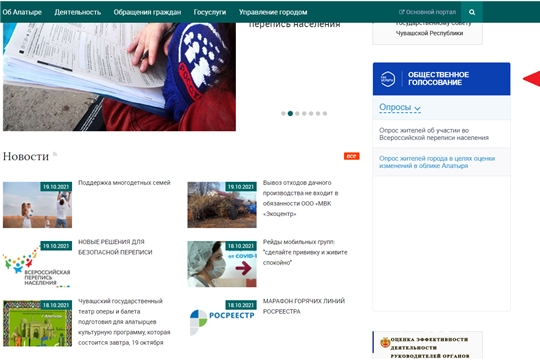
Task: Click the family in a field thumbnail
Action: click(x=37, y=205)
